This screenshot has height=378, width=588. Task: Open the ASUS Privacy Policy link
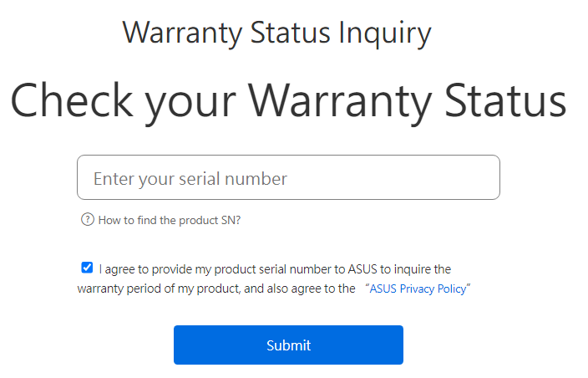[x=420, y=289]
